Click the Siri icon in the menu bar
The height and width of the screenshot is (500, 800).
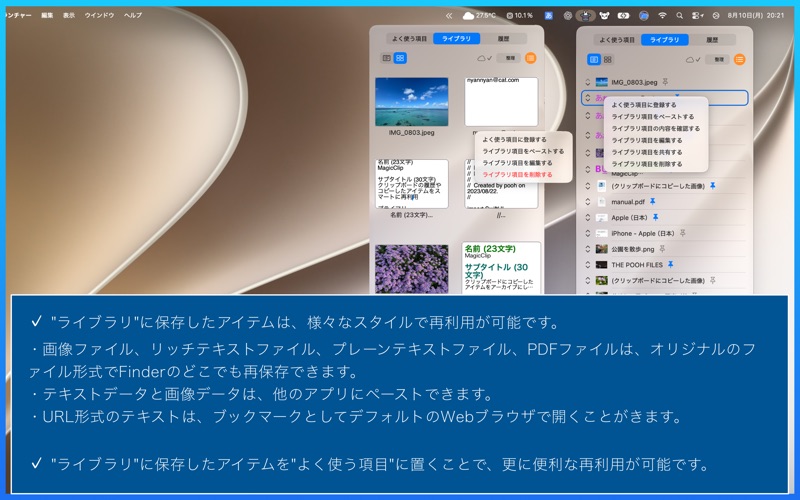pyautogui.click(x=716, y=16)
